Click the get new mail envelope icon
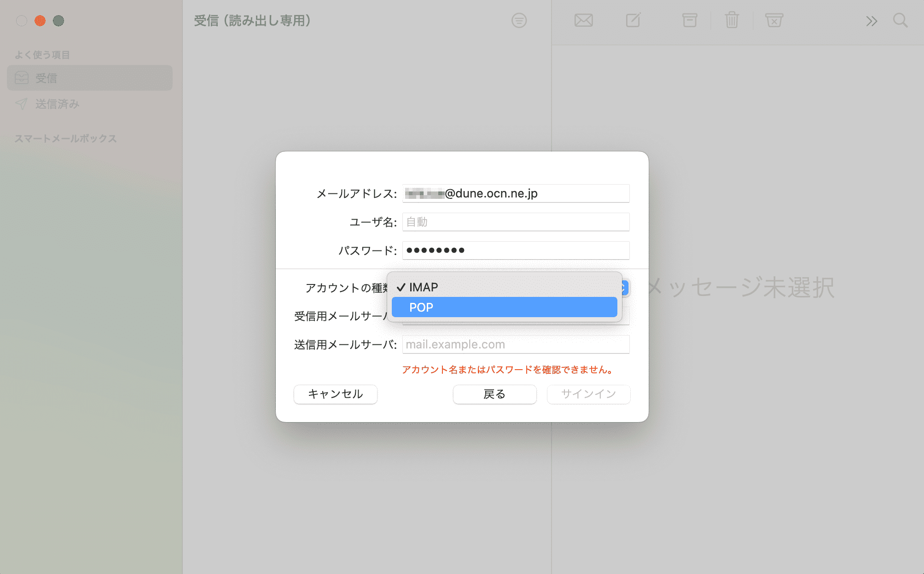The width and height of the screenshot is (924, 574). coord(583,21)
